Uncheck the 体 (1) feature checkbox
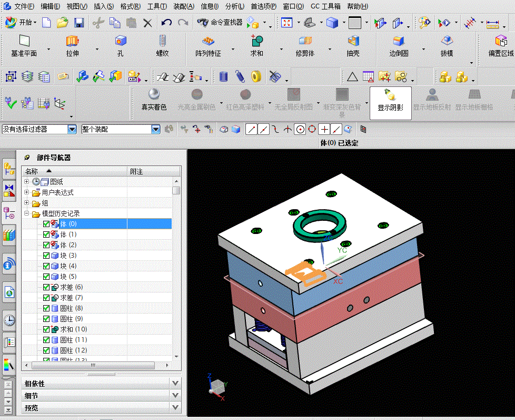 [x=46, y=235]
